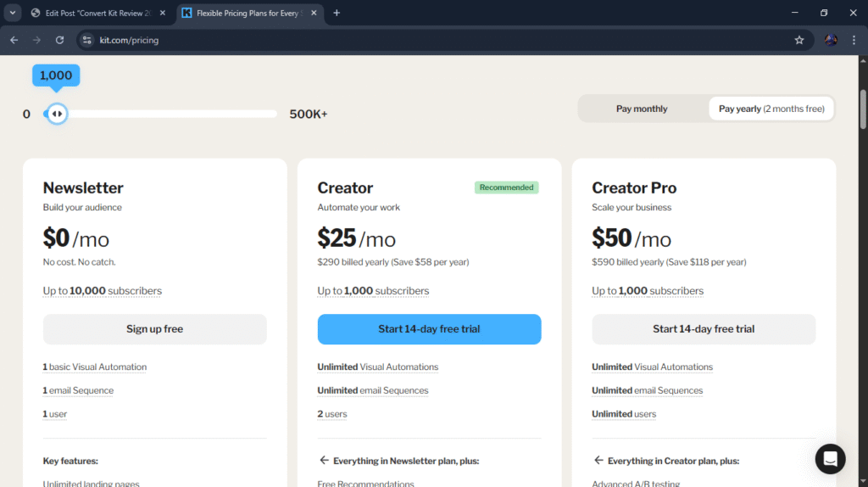Click 'Up to 1,000 subscribers' on Creator Pro
The image size is (868, 487).
(x=648, y=291)
